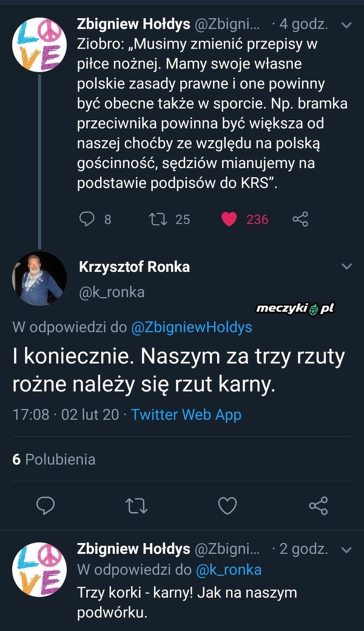Share Krzysztof Ronka's tweet
This screenshot has height=631, width=364.
(x=318, y=505)
